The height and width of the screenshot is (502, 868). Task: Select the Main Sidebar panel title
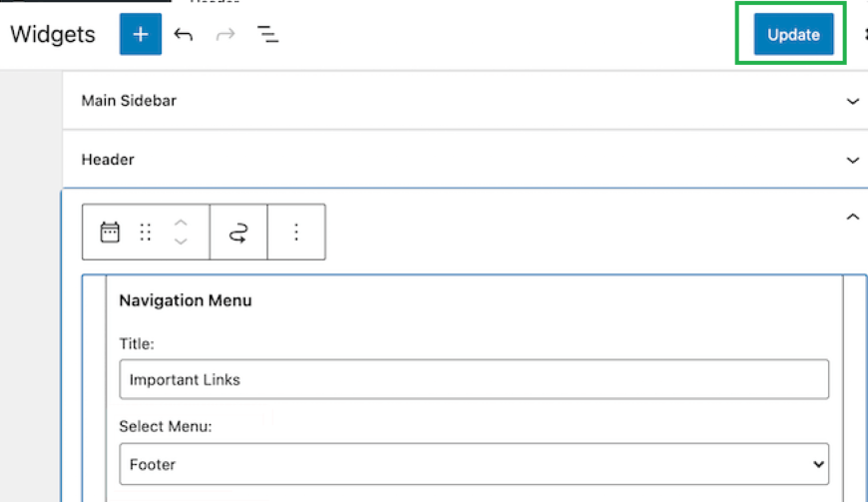click(129, 101)
